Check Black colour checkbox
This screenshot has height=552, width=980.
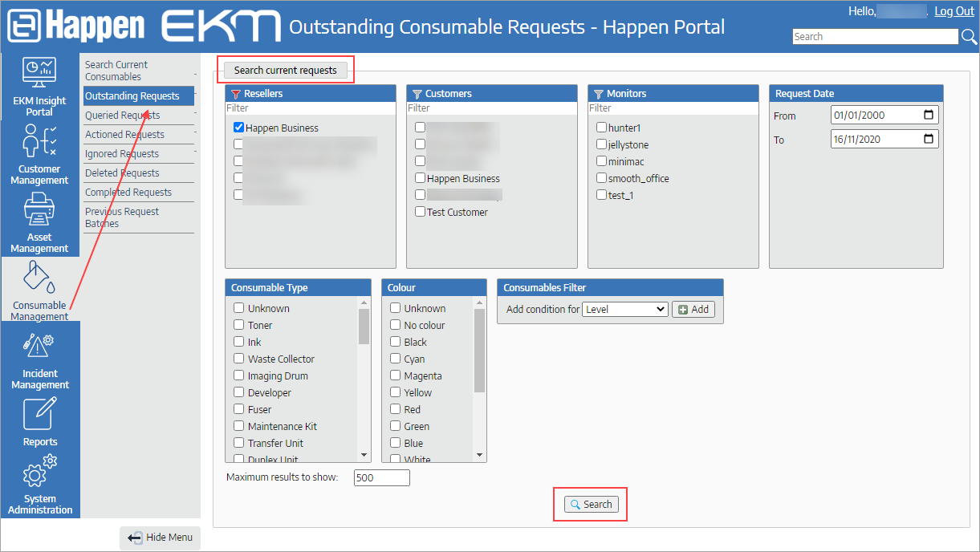coord(396,342)
